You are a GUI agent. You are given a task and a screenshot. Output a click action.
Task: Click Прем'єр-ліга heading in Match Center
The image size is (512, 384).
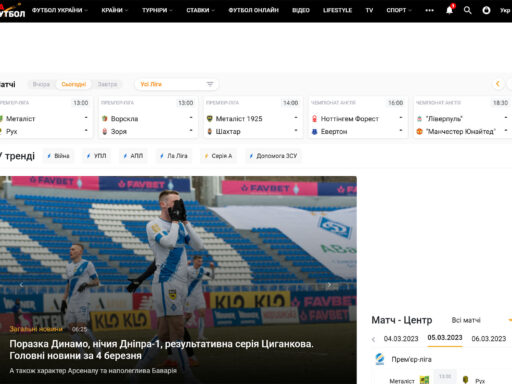(x=411, y=359)
